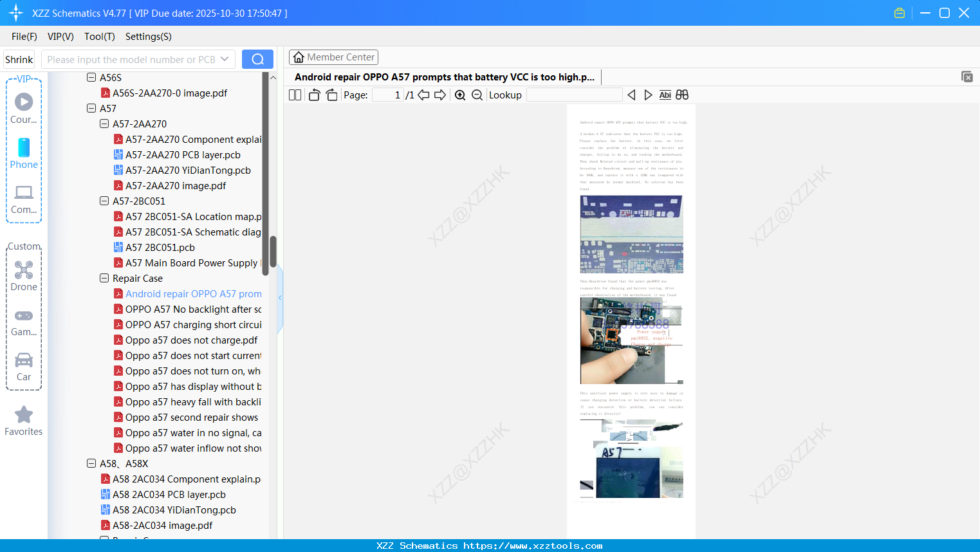The image size is (980, 552).
Task: Open the model number dropdown arrow
Action: [225, 59]
